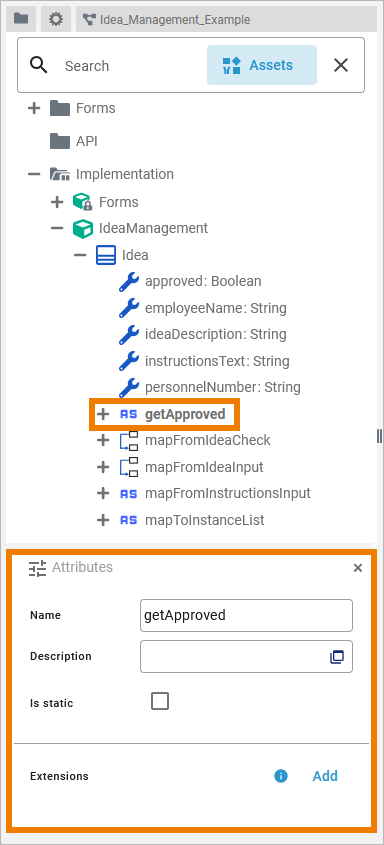The image size is (384, 845).
Task: Enable the Is static checkbox
Action: pyautogui.click(x=160, y=701)
